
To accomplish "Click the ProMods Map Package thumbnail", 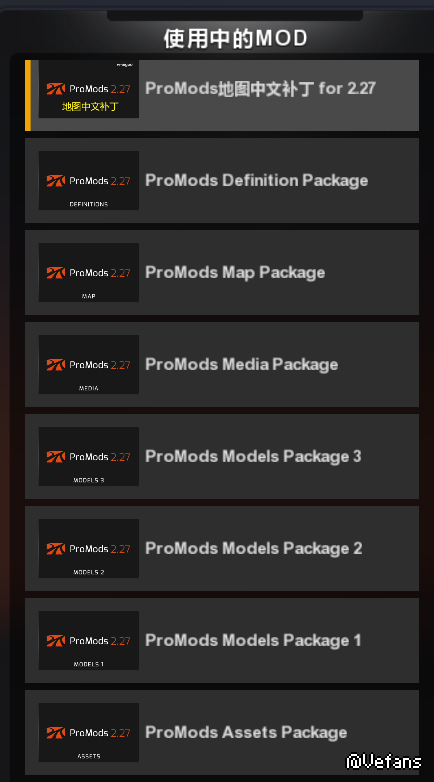I will click(89, 272).
